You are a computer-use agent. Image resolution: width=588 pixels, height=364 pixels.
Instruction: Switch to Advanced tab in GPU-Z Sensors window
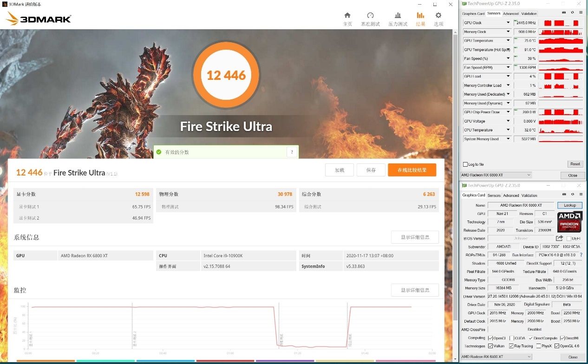511,13
